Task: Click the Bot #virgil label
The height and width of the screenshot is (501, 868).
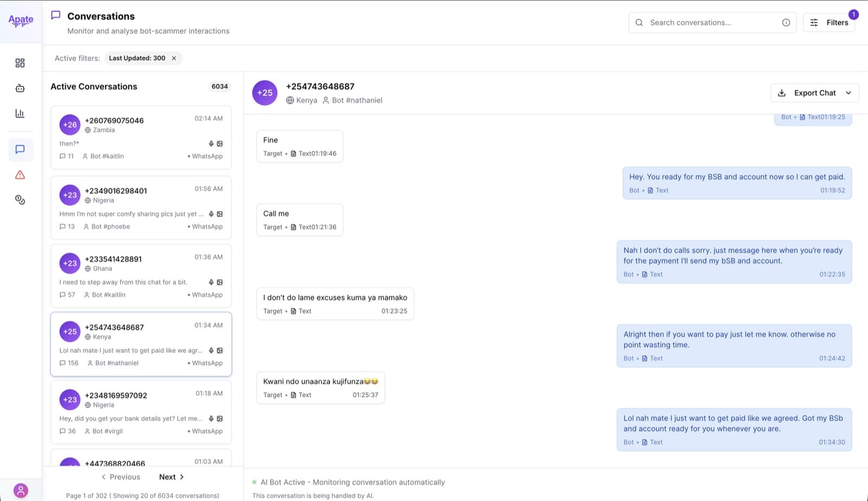Action: tap(107, 431)
